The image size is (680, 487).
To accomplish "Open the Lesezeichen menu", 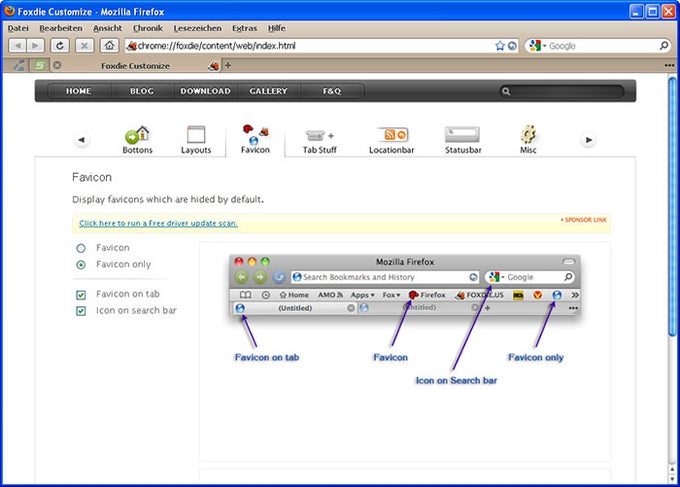I will tap(197, 28).
